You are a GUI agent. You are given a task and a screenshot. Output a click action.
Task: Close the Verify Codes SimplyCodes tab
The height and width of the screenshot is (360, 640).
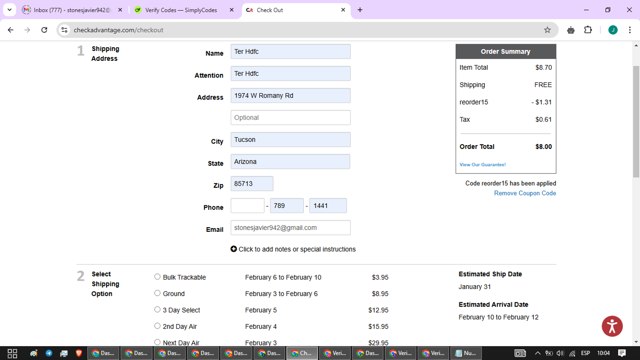tap(231, 10)
